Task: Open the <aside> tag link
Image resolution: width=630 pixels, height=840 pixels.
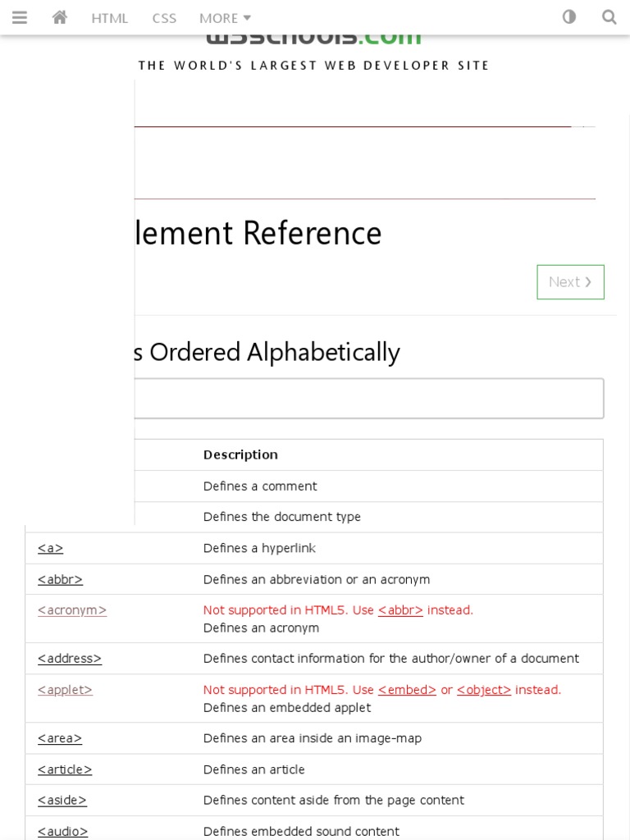Action: pos(62,801)
